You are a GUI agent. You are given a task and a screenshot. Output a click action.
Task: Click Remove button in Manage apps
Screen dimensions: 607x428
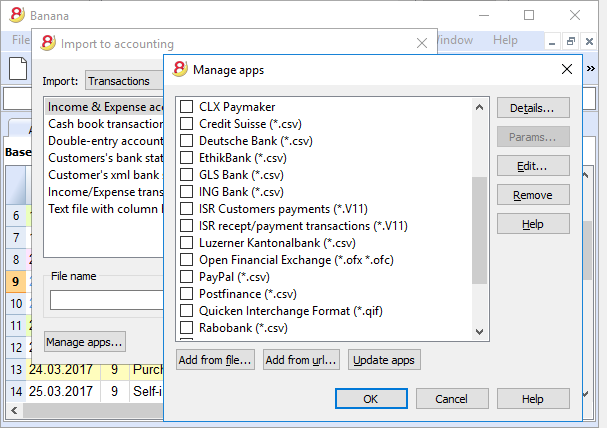pyautogui.click(x=533, y=195)
